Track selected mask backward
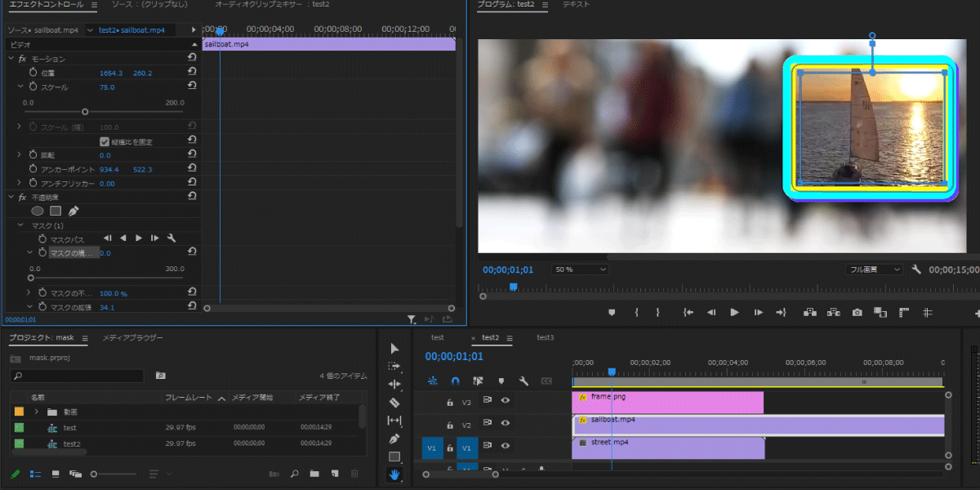 [123, 238]
